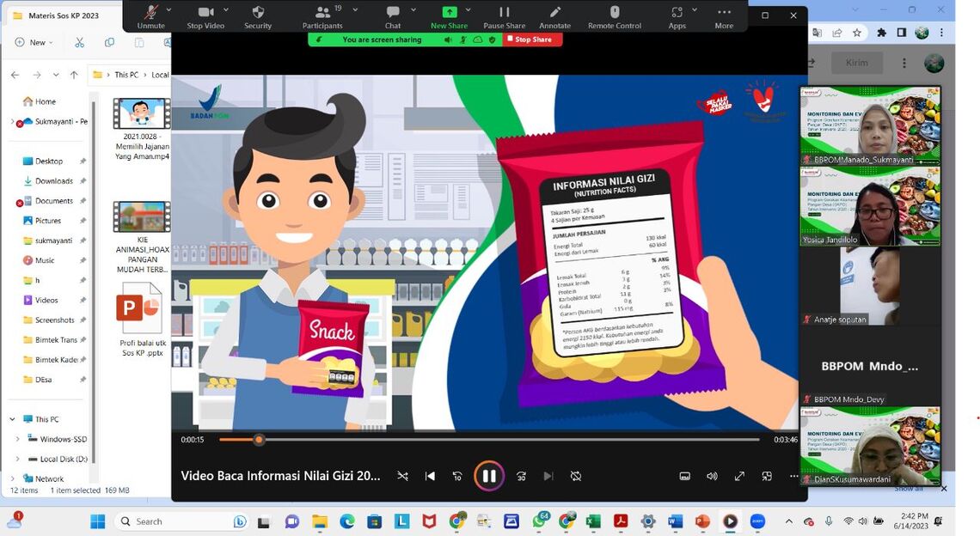Image resolution: width=980 pixels, height=536 pixels.
Task: Skip back 10 seconds in video
Action: 457,476
